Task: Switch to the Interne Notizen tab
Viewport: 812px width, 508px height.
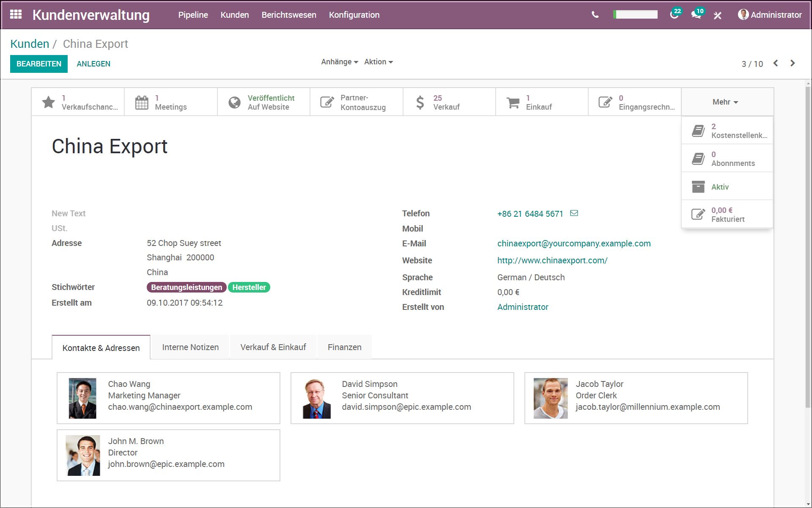Action: 190,347
